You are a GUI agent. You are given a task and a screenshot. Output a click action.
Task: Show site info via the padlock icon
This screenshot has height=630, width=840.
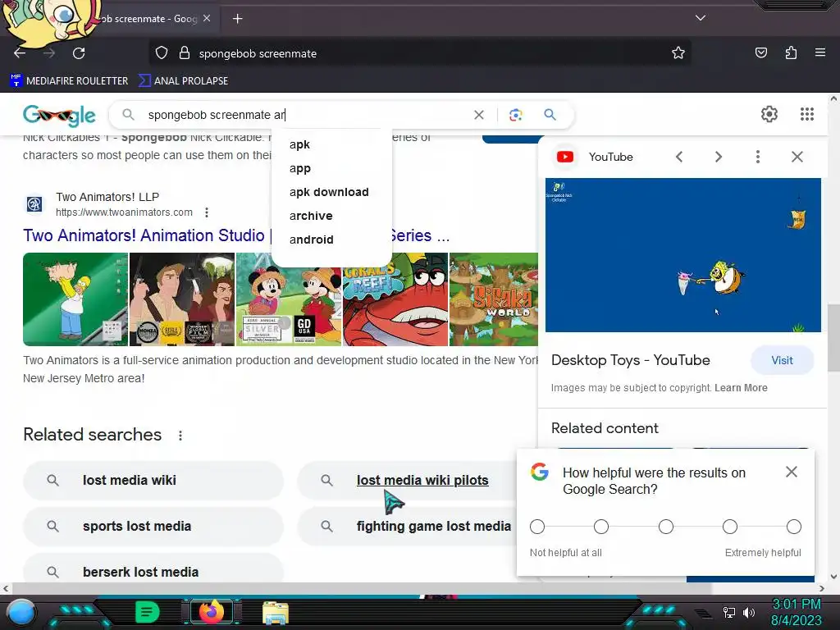click(185, 53)
